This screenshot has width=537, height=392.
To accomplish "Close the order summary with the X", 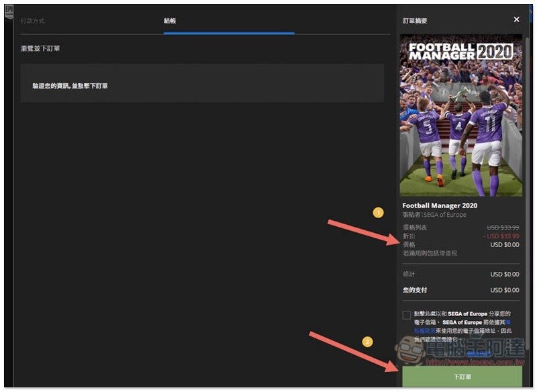I will tap(516, 20).
